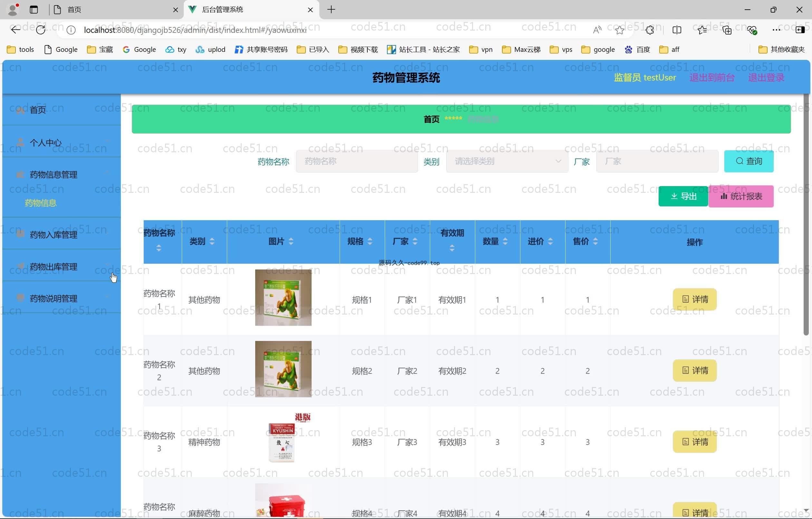This screenshot has height=519, width=812.
Task: Reload the page with refresh icon
Action: 41,30
